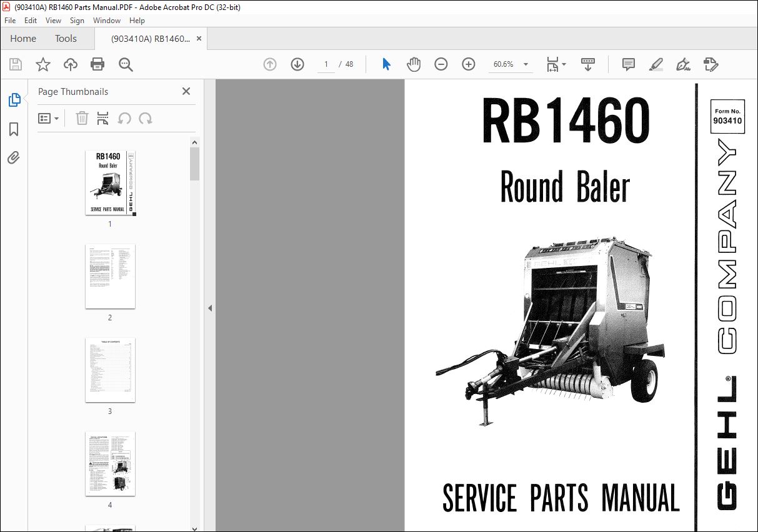The height and width of the screenshot is (532, 758).
Task: Select the (903410A) RB1460 document tab
Action: point(150,39)
